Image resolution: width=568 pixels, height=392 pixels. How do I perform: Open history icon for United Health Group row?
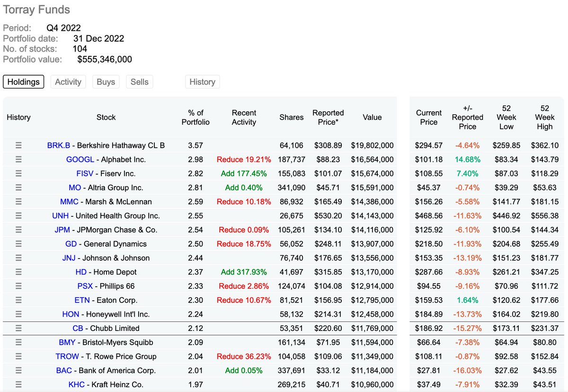[x=18, y=215]
